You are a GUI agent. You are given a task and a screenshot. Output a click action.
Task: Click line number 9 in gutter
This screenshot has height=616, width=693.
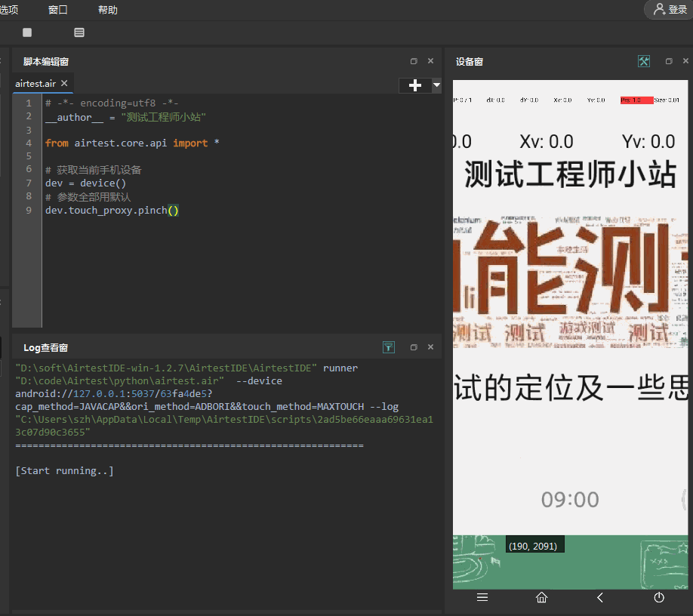pyautogui.click(x=29, y=211)
